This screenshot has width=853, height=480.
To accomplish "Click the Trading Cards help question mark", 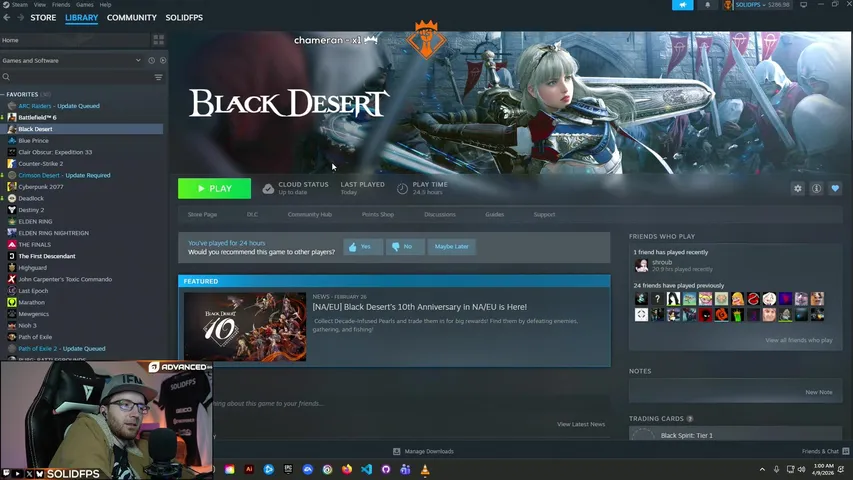I will [x=690, y=419].
